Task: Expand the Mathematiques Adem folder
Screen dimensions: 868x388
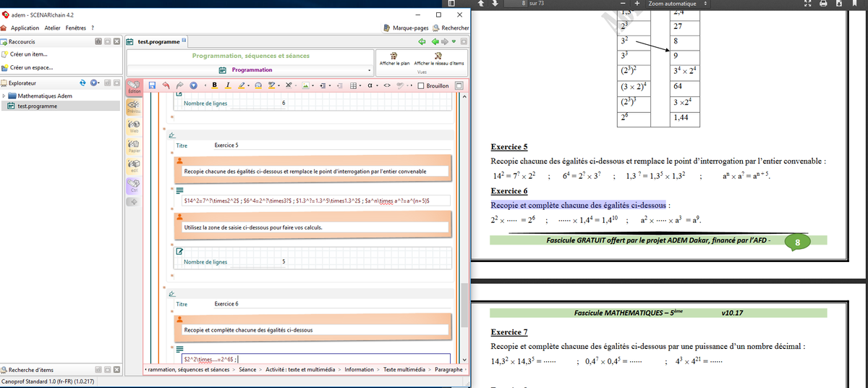Action: click(4, 96)
